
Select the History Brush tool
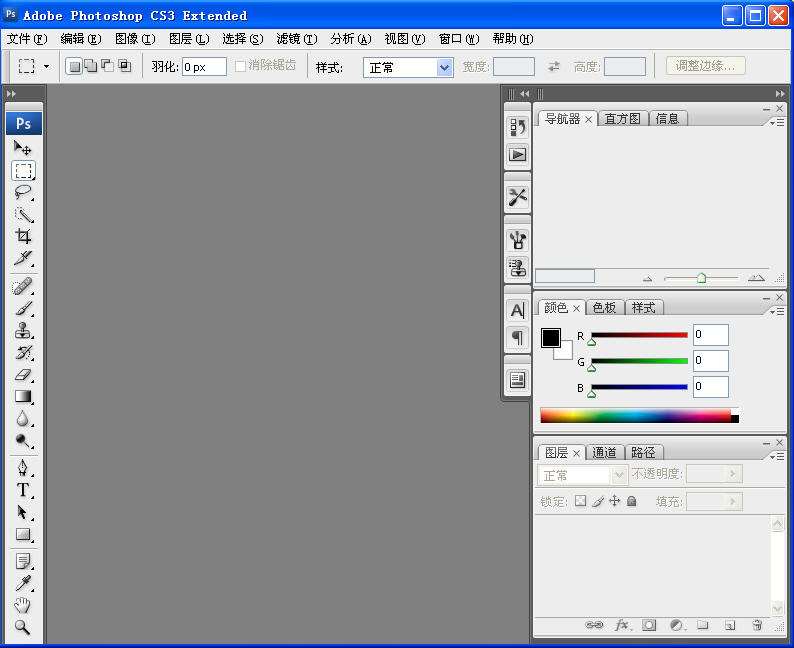[x=23, y=352]
